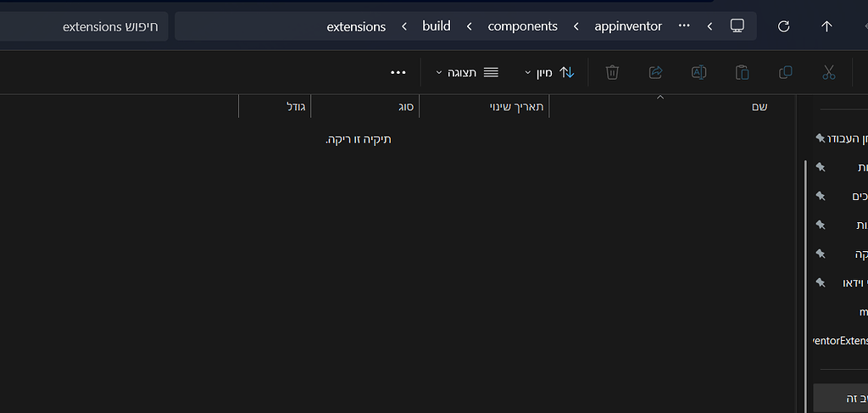Select the extensions breadcrumb

tap(357, 26)
